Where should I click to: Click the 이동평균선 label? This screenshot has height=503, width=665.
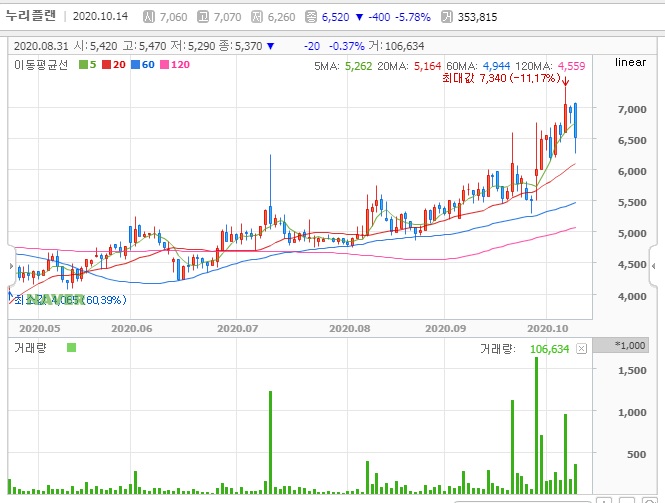point(41,64)
